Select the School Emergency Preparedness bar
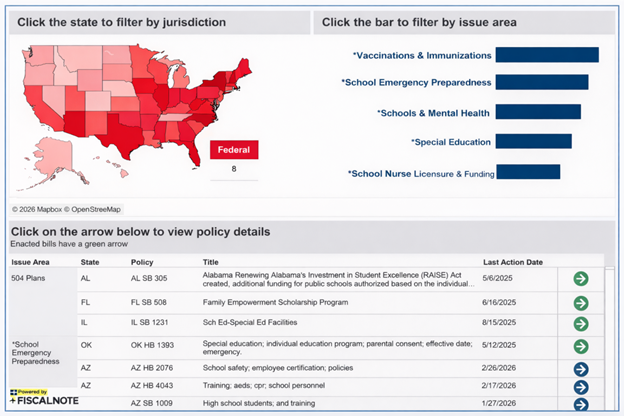This screenshot has height=416, width=624. (541, 82)
